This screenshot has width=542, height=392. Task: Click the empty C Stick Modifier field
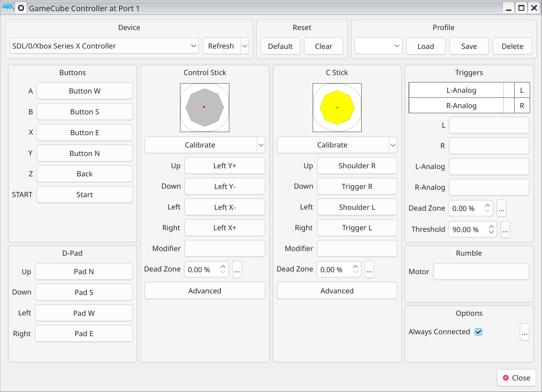[357, 248]
